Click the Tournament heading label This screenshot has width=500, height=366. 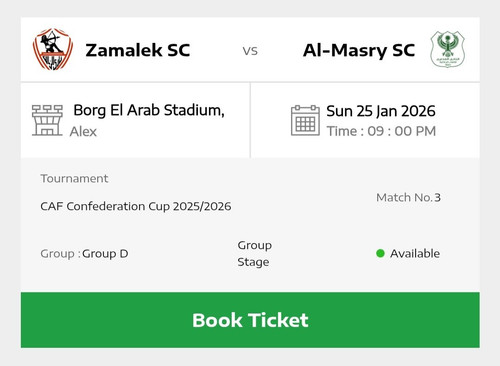point(74,179)
